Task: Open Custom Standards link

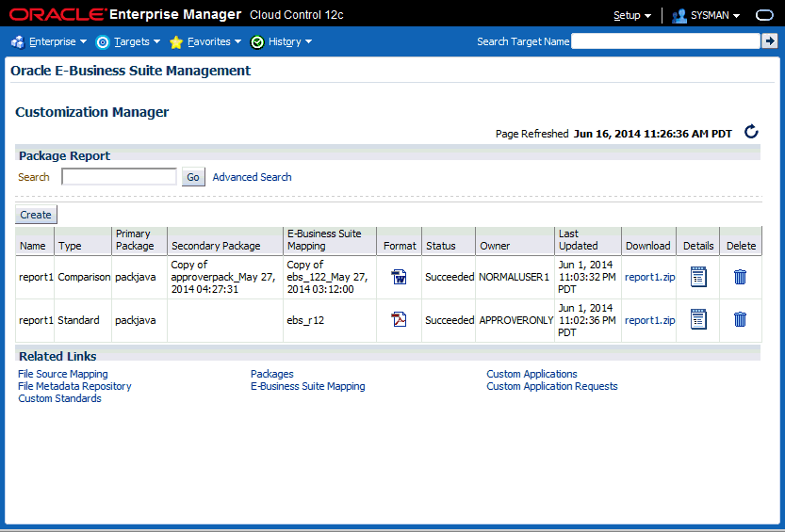Action: pyautogui.click(x=59, y=398)
